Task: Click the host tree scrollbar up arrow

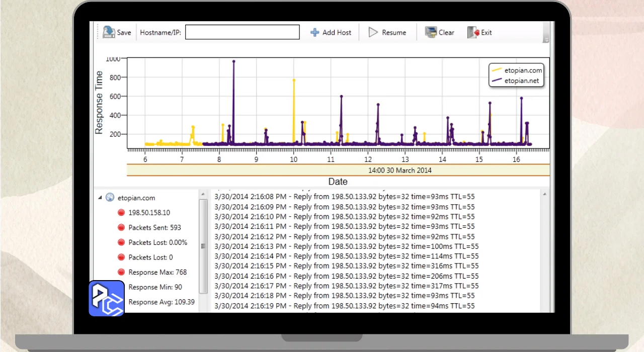Action: (x=203, y=194)
